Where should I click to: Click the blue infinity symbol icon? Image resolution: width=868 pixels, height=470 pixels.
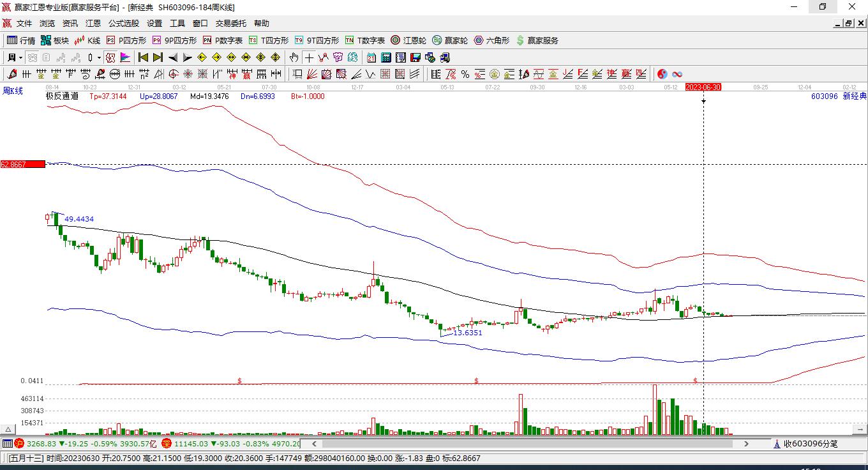(677, 74)
